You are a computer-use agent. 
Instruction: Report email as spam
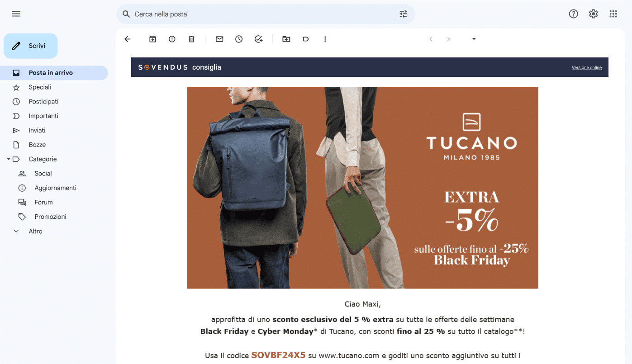pos(172,39)
